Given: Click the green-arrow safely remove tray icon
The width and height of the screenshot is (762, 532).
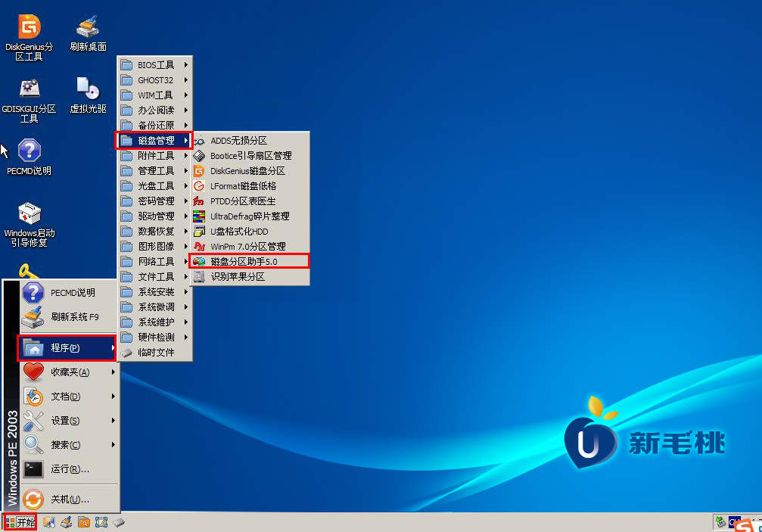Looking at the screenshot, I should (x=720, y=522).
